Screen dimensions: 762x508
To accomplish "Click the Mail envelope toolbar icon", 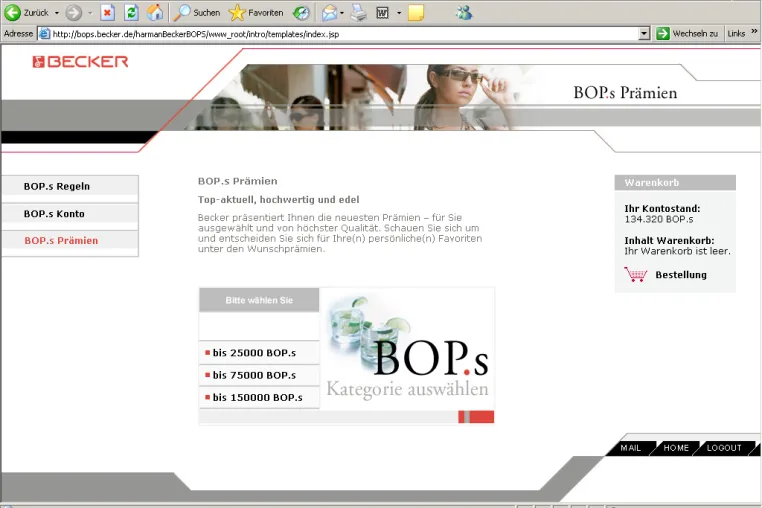I will (329, 13).
